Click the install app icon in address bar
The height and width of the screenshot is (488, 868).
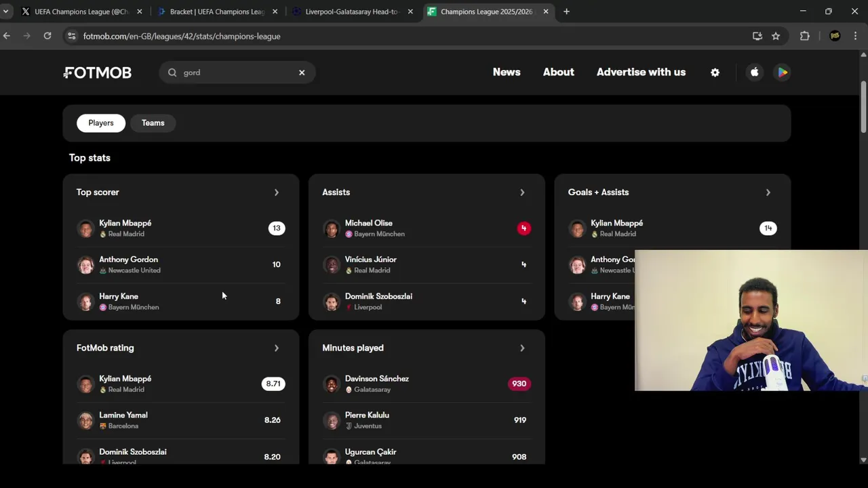pos(757,36)
